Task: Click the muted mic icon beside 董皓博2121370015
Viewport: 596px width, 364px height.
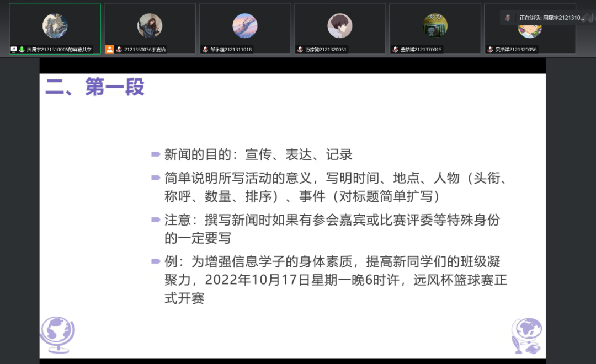Action: [x=395, y=50]
